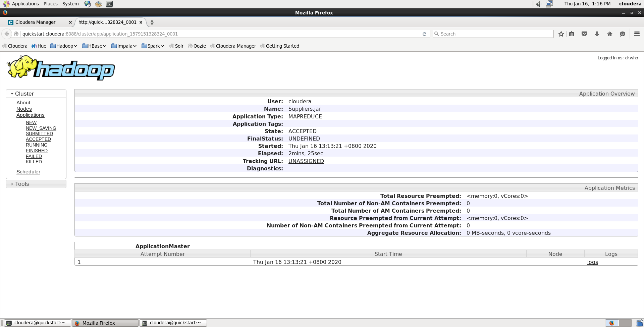Expand the Impala bookmarks folder
This screenshot has width=644, height=327.
pyautogui.click(x=124, y=46)
